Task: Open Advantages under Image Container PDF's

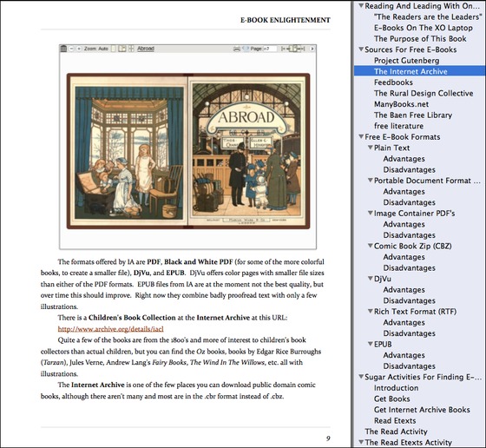Action: tap(404, 224)
